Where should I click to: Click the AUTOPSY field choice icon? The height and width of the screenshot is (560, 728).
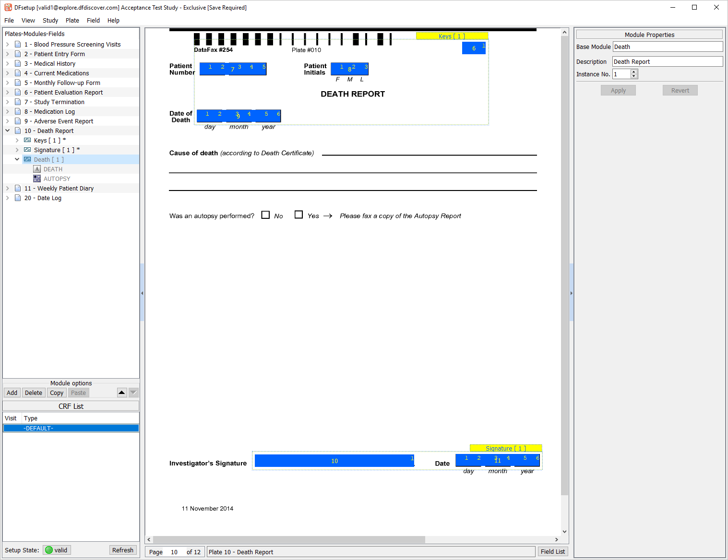pyautogui.click(x=37, y=179)
